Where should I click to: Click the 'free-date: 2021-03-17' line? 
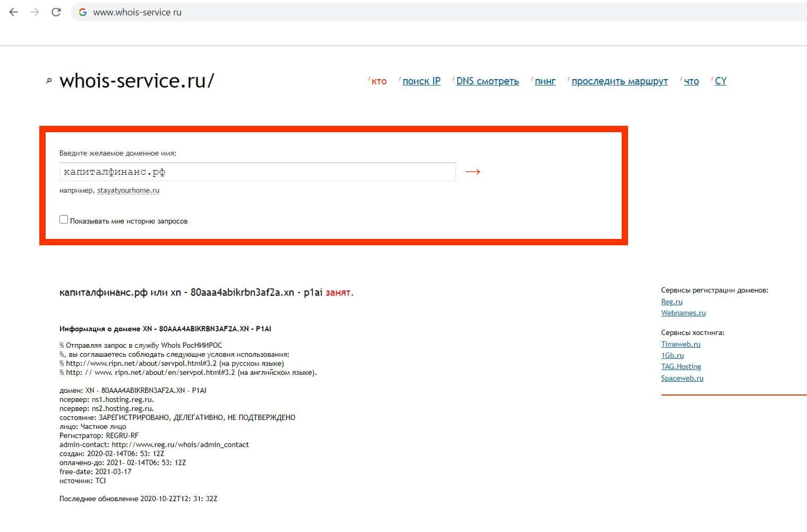(x=96, y=472)
